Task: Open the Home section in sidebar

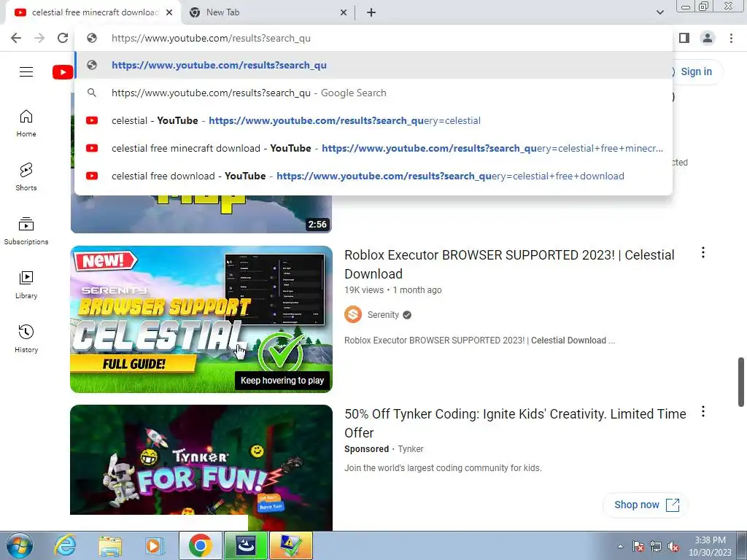Action: (x=26, y=123)
